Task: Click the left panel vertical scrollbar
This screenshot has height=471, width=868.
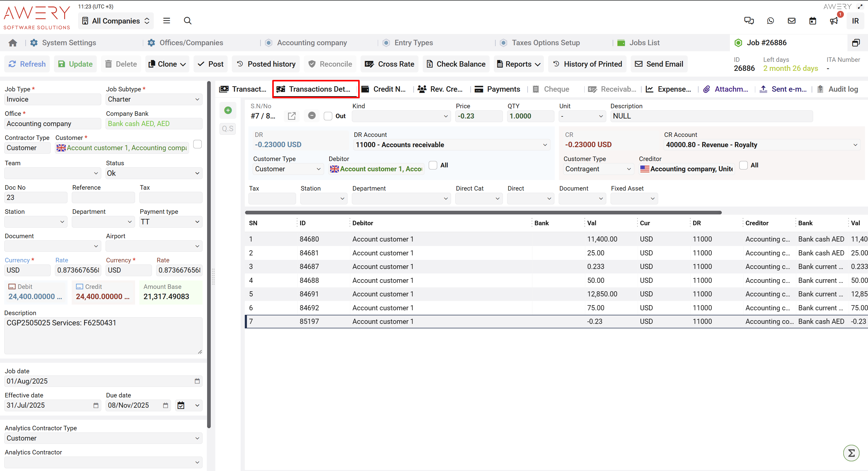Action: tap(209, 254)
